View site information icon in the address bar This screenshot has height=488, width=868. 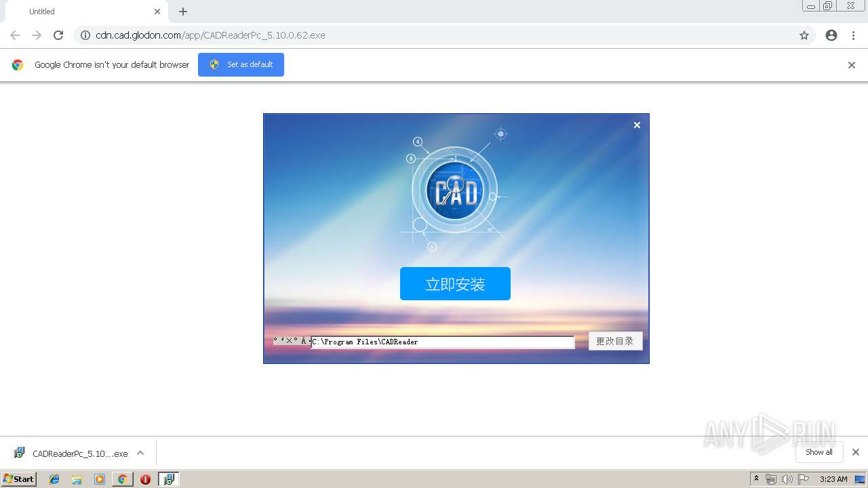(x=85, y=35)
